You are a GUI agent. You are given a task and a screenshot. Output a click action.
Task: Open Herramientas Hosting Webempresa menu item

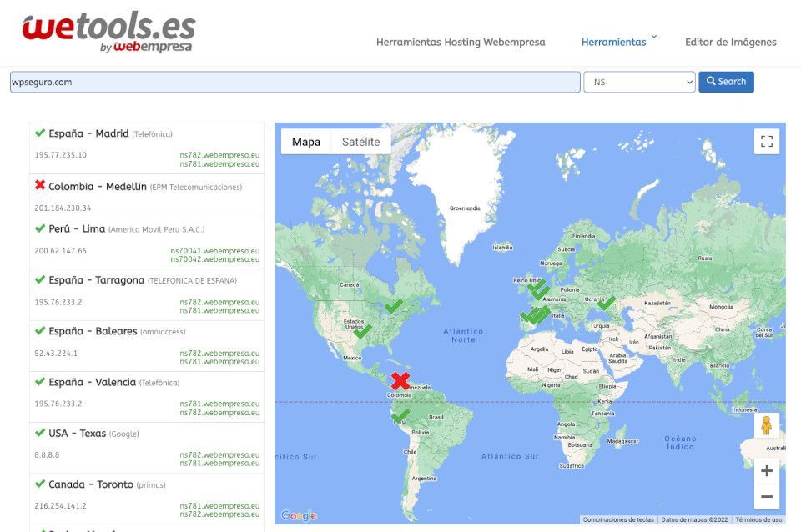pyautogui.click(x=461, y=42)
